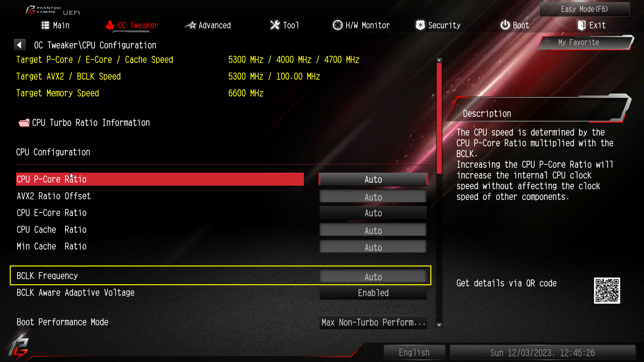Click the Advanced star icon
The image size is (644, 362).
[191, 25]
